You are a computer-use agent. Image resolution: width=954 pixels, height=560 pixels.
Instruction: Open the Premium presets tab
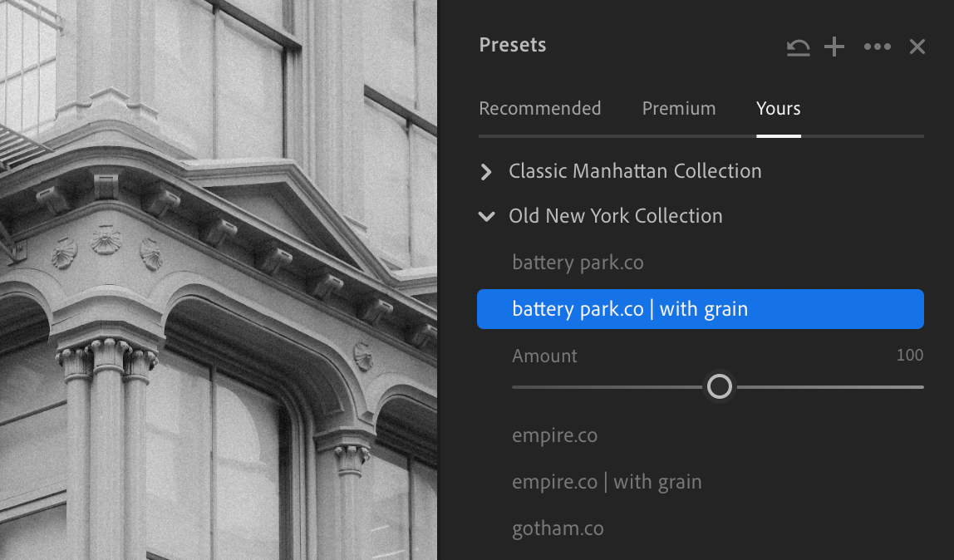[x=678, y=109]
